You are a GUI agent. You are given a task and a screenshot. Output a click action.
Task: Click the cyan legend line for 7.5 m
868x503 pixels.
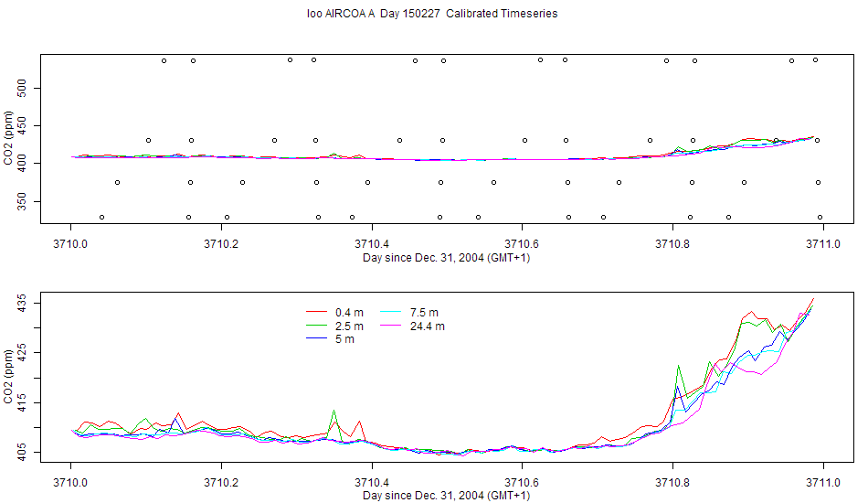[391, 313]
